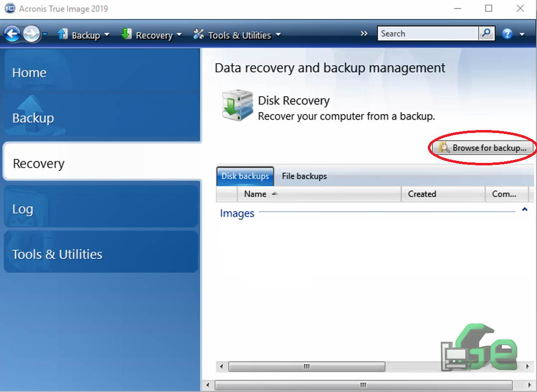Image resolution: width=537 pixels, height=392 pixels.
Task: Switch to Disk backups tab
Action: 245,176
